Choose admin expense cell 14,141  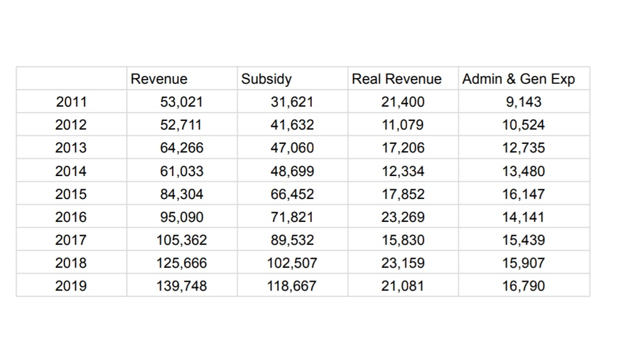523,217
